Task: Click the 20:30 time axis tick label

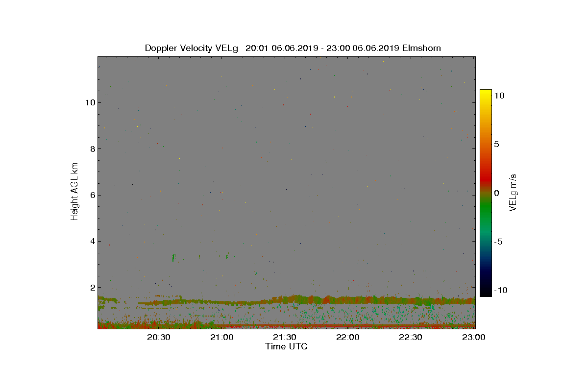Action: click(x=159, y=337)
